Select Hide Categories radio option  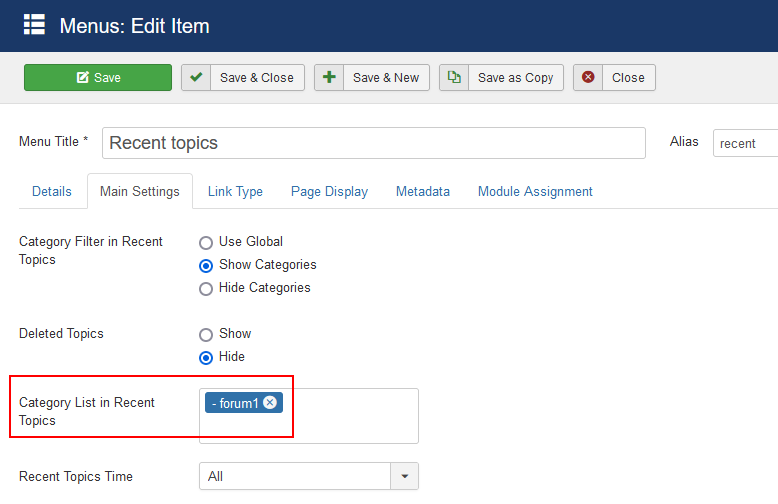tap(206, 288)
